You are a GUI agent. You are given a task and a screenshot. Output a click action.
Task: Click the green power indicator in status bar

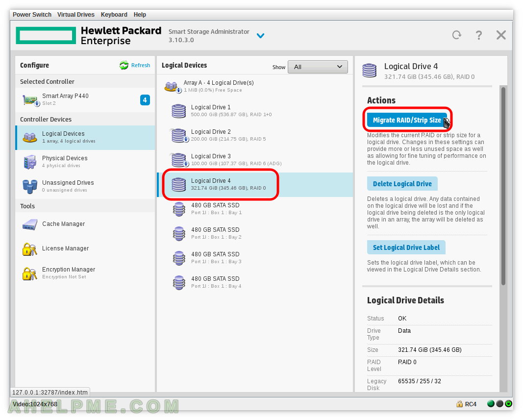509,404
